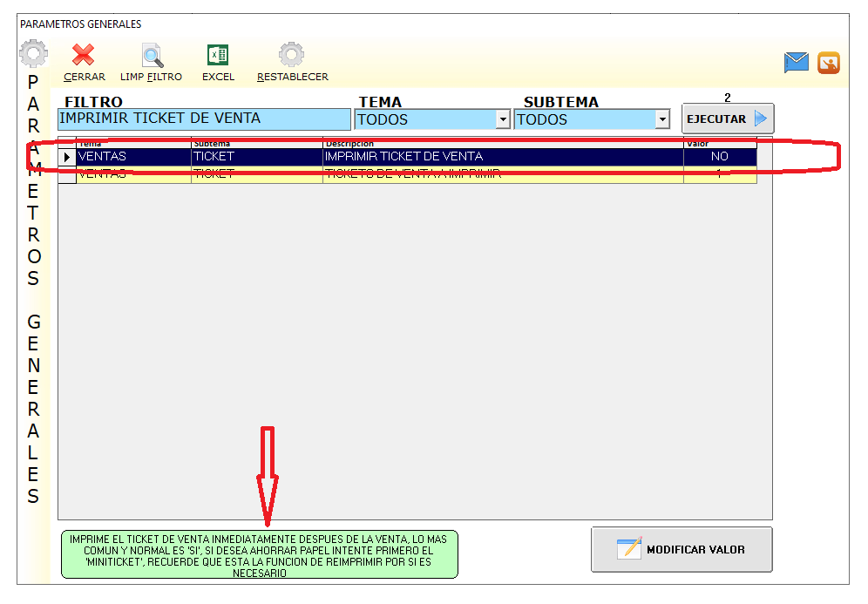868x604 pixels.
Task: Click the Restablecer gear icon
Action: (292, 56)
